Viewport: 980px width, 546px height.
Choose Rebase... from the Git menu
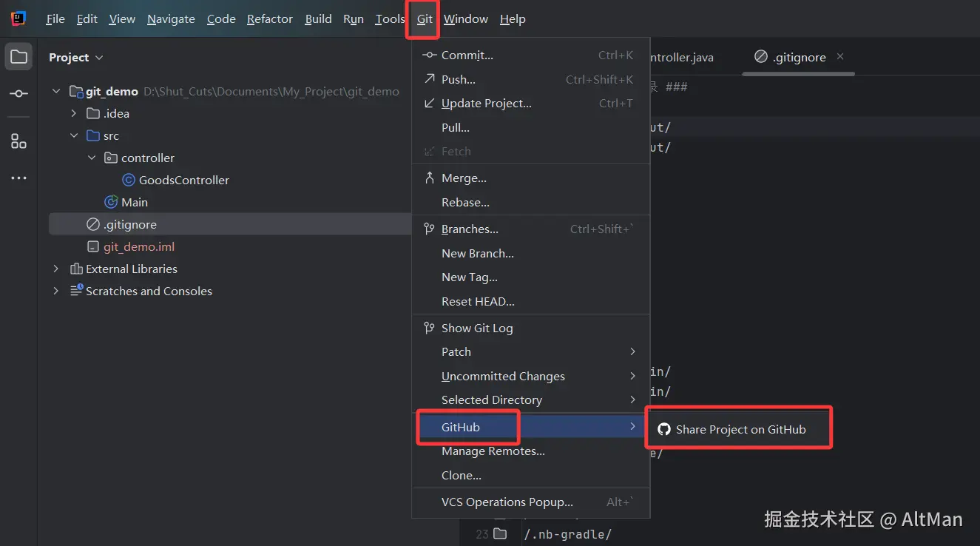tap(531, 202)
